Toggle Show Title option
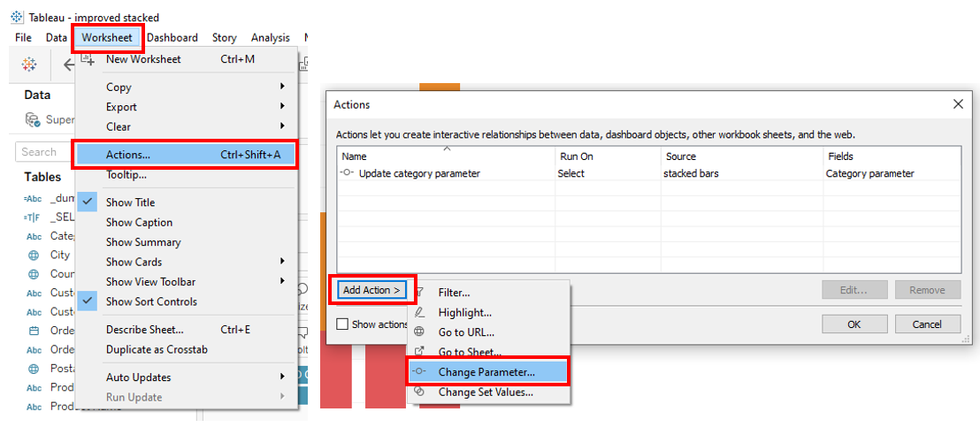 (186, 202)
